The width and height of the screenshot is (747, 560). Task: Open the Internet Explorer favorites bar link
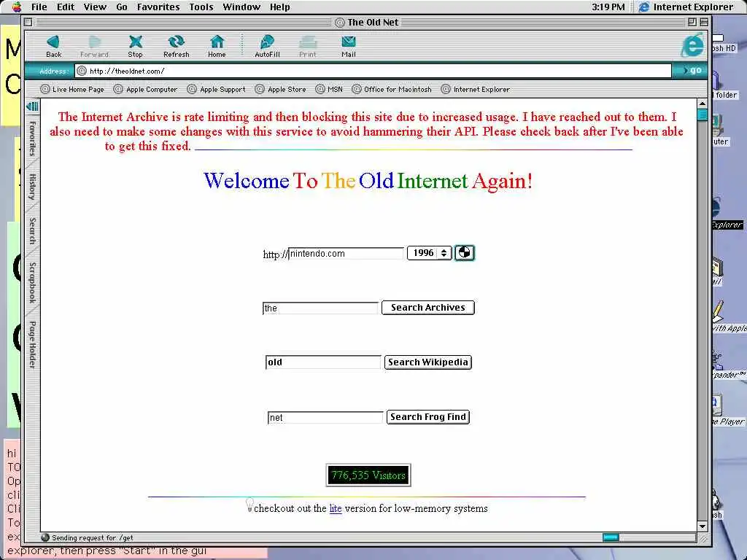476,89
